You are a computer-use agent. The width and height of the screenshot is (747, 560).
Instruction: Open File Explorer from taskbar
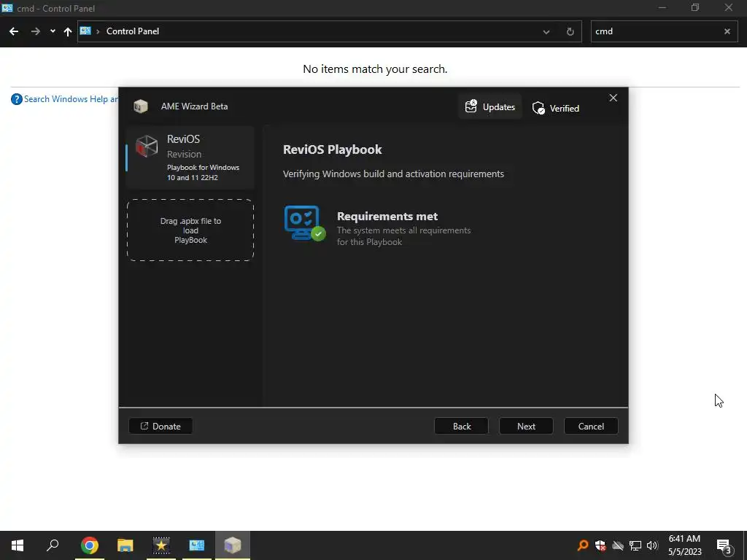125,545
